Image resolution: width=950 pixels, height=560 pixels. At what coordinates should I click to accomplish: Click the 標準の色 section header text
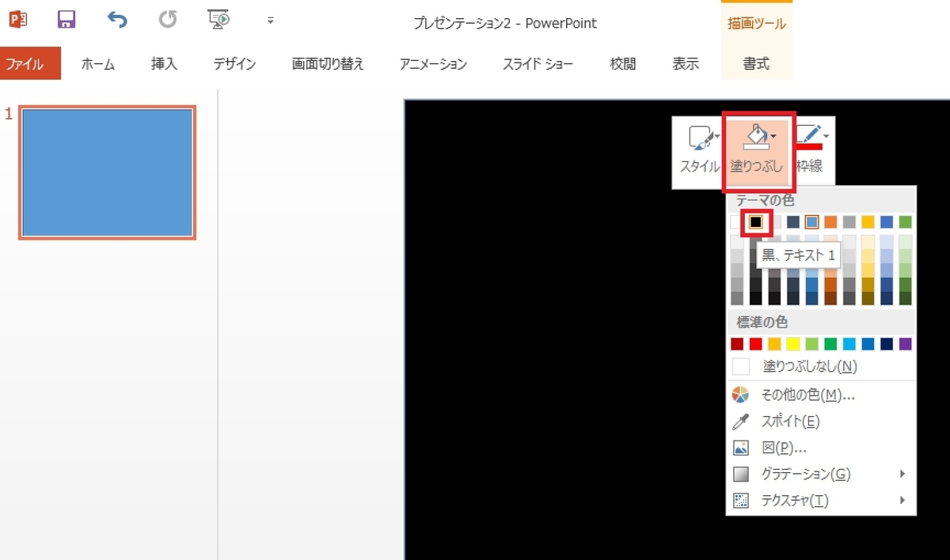(x=762, y=323)
